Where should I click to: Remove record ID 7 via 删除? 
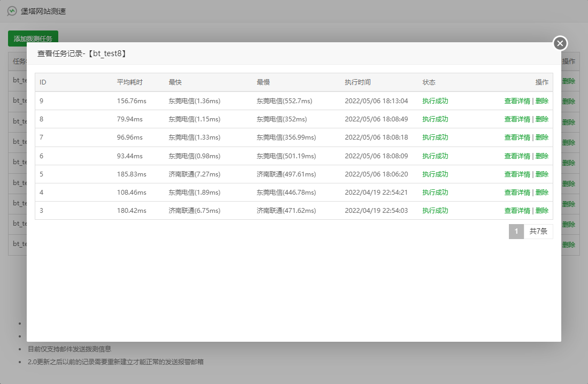tap(541, 137)
